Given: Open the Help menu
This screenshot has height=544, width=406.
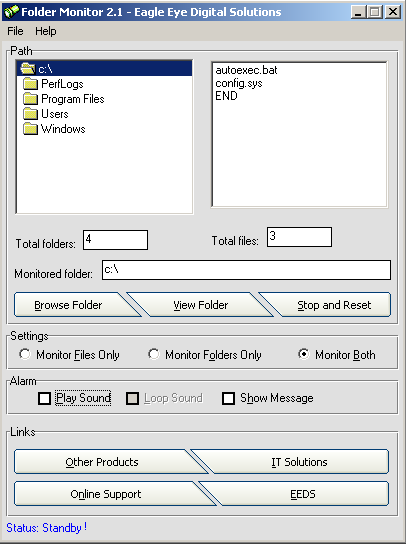Looking at the screenshot, I should pyautogui.click(x=45, y=31).
